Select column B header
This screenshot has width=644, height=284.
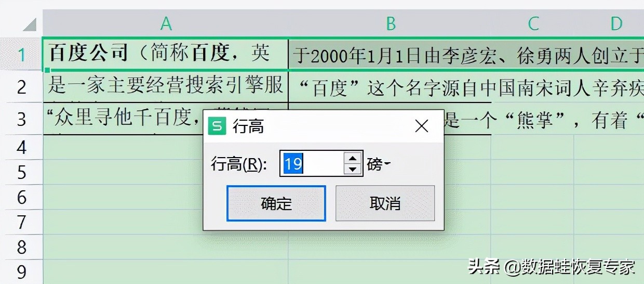[391, 23]
